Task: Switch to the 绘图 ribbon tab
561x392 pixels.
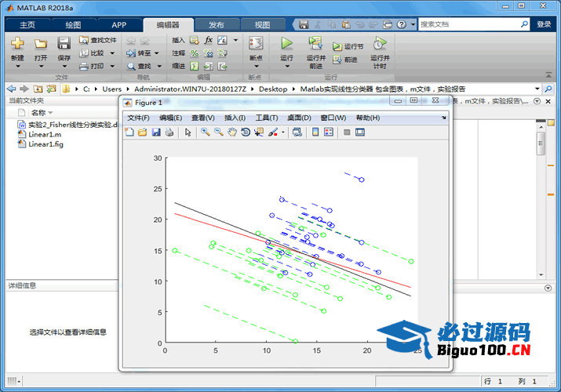Action: click(x=73, y=24)
